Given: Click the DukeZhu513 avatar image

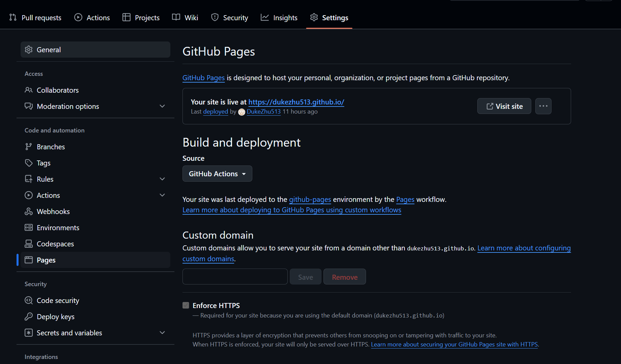Looking at the screenshot, I should (242, 112).
